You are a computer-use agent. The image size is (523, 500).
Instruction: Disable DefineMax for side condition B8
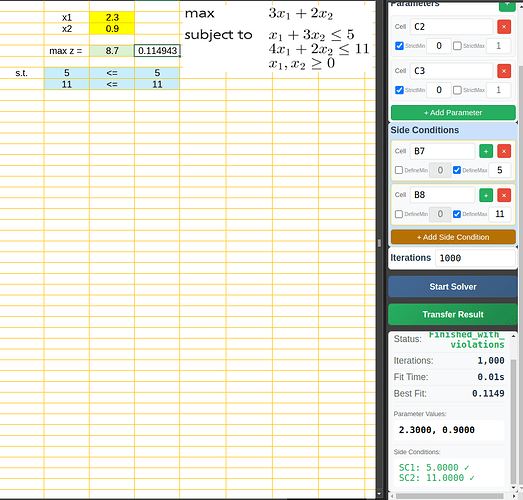(x=457, y=214)
